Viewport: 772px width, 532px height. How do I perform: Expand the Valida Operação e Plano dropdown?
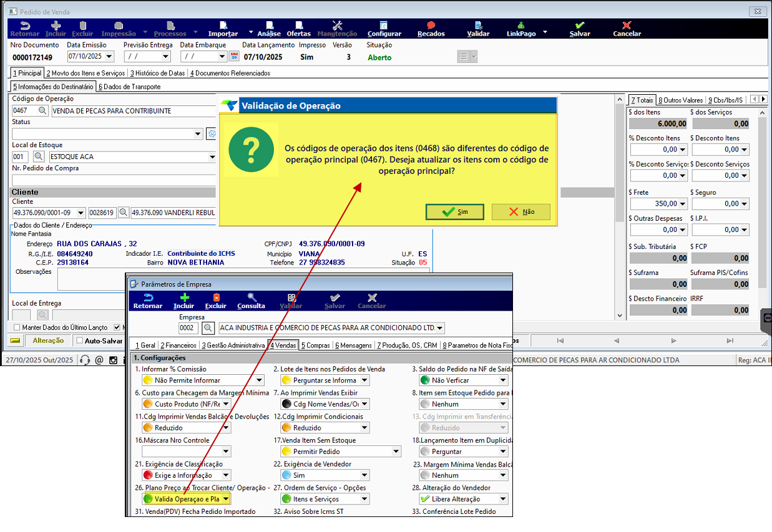click(x=225, y=499)
